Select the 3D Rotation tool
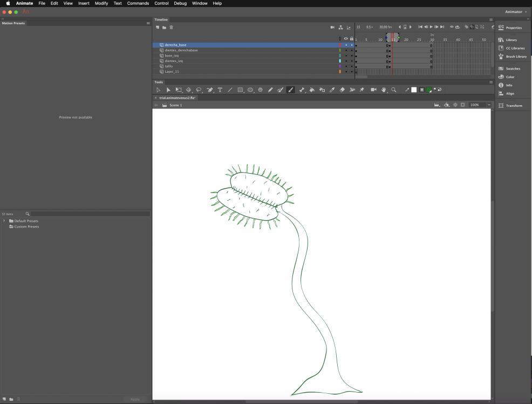The image size is (532, 404). click(189, 90)
